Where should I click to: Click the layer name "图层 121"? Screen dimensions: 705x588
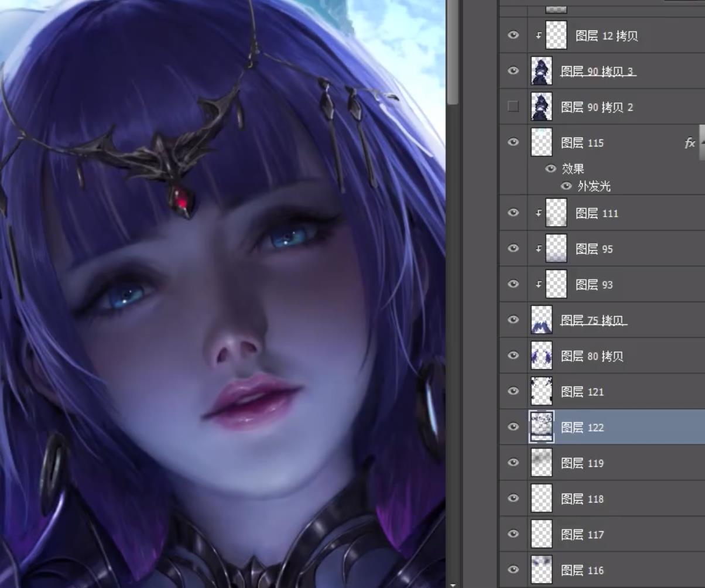(582, 392)
